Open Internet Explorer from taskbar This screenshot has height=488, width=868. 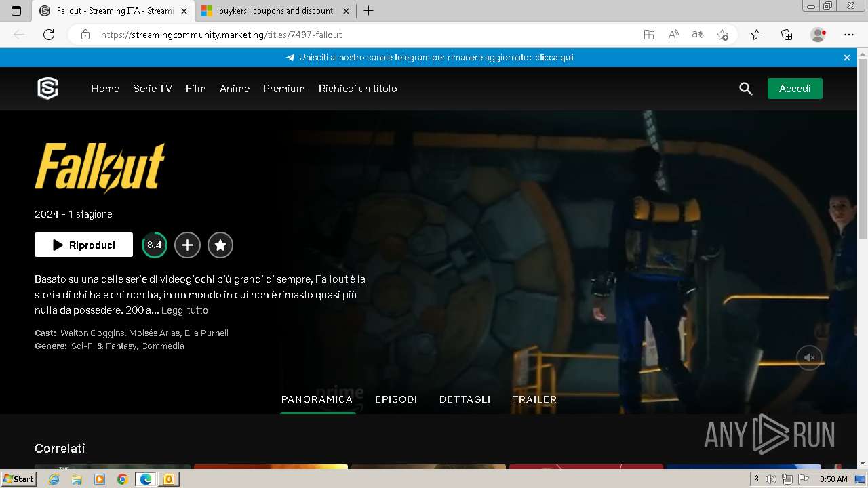pos(54,479)
